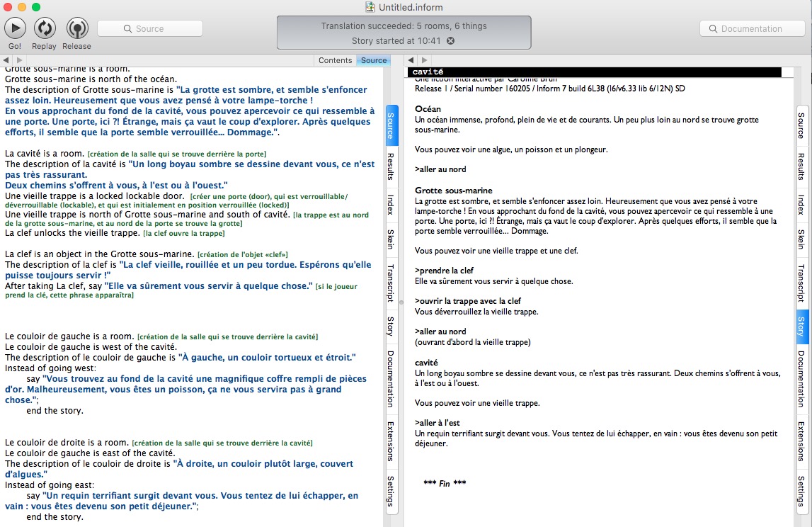812x527 pixels.
Task: Open Index tab in right pane
Action: click(801, 205)
